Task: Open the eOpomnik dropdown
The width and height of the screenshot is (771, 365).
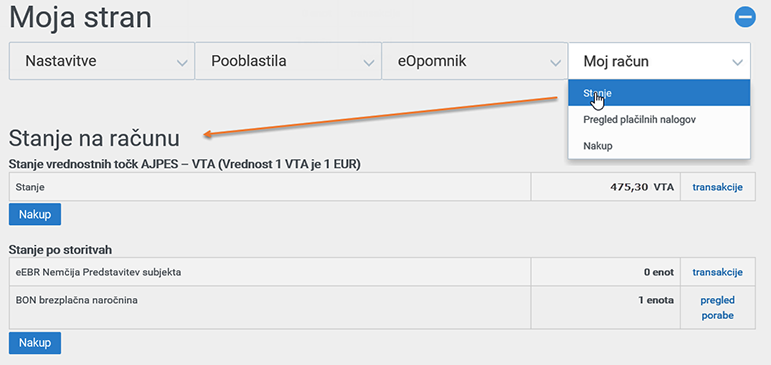Action: (474, 61)
